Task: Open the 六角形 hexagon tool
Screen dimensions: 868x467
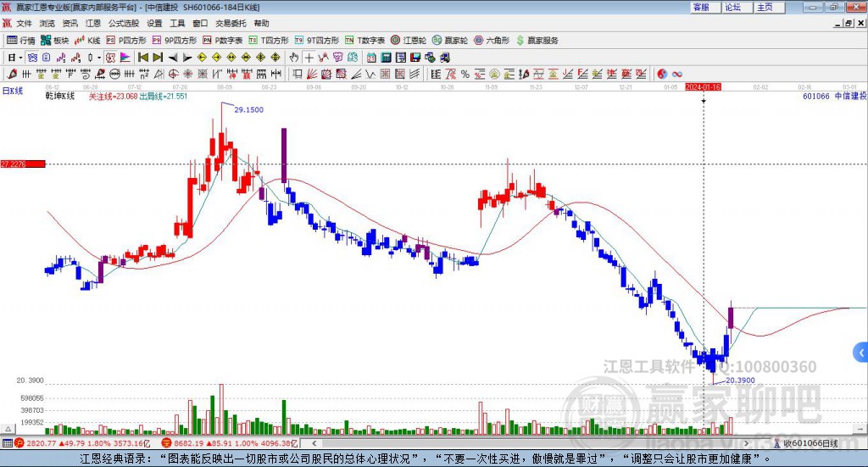Action: (492, 41)
